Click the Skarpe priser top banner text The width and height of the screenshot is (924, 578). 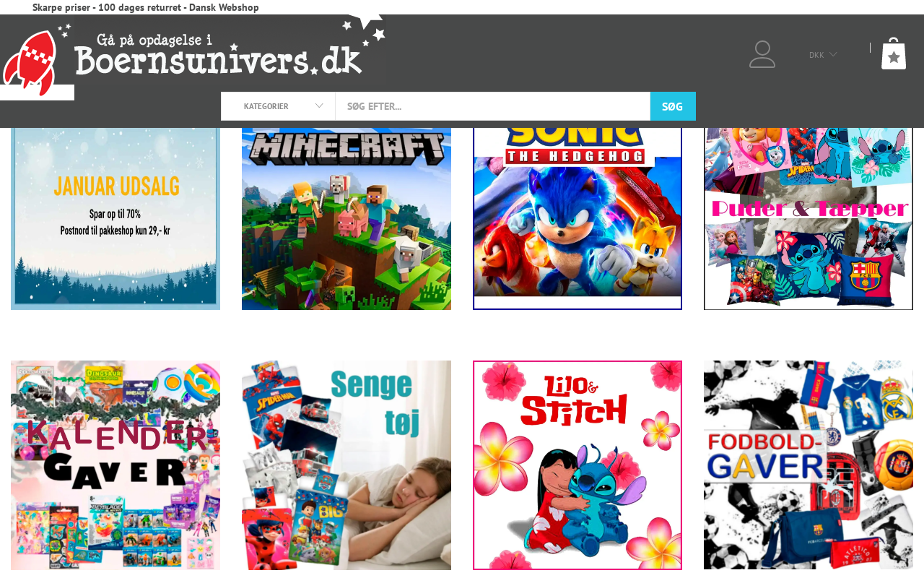pyautogui.click(x=146, y=7)
